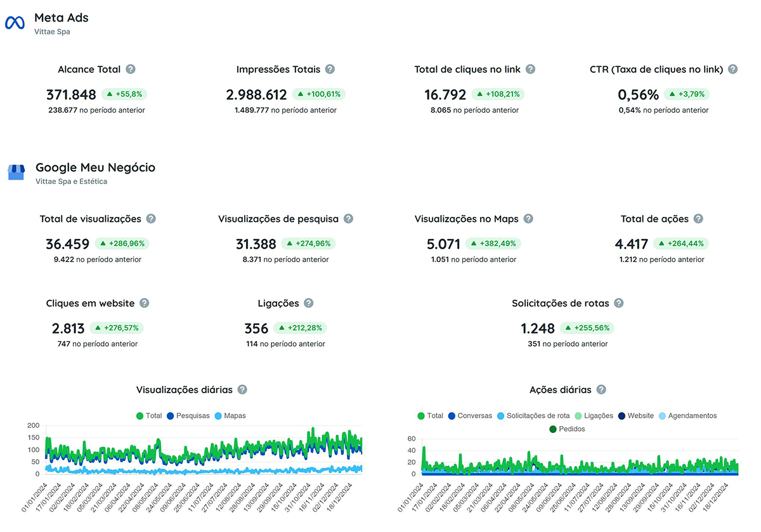Select the 356 calls value
The image size is (761, 532).
[x=256, y=328]
